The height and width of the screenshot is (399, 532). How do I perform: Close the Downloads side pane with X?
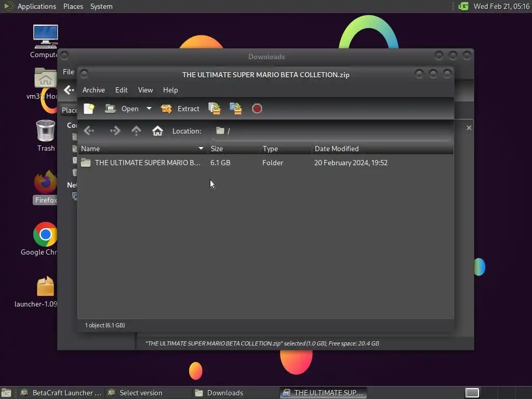[x=469, y=128]
